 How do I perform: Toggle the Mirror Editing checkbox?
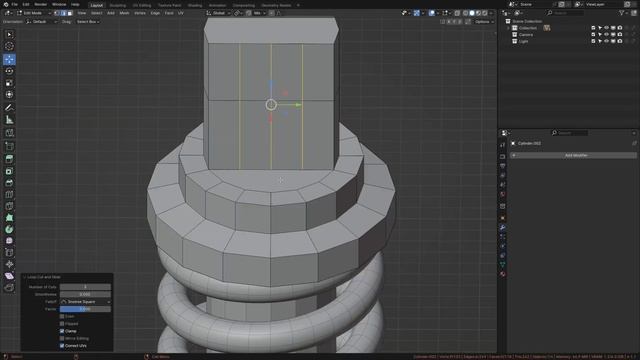point(62,338)
